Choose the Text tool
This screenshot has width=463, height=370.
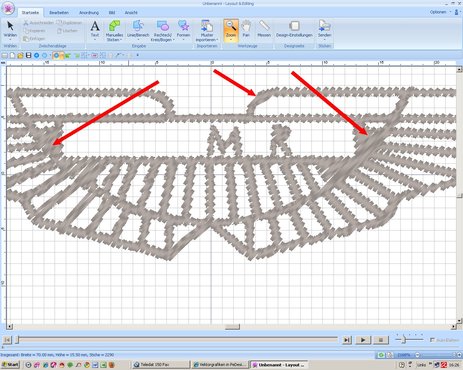tap(95, 29)
